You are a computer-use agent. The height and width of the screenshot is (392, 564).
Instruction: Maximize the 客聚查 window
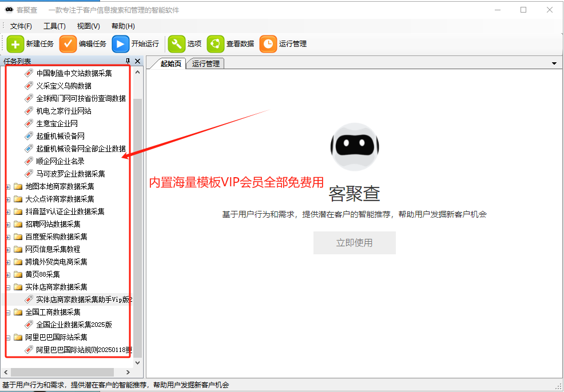(523, 10)
